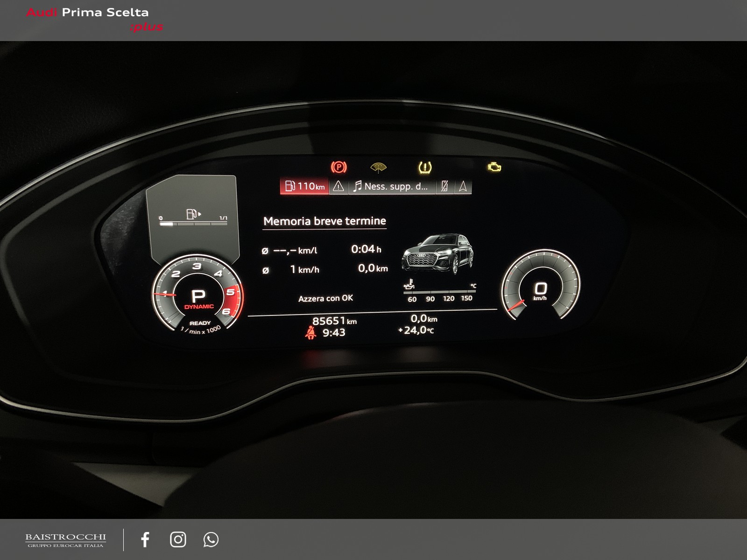The image size is (747, 560).
Task: Click the fuel pump icon above the gauge
Action: [193, 214]
